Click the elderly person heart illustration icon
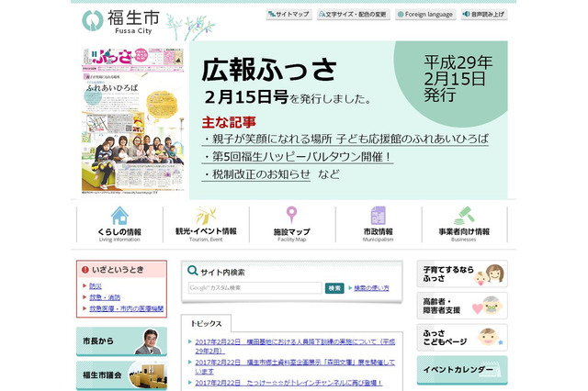 click(487, 306)
